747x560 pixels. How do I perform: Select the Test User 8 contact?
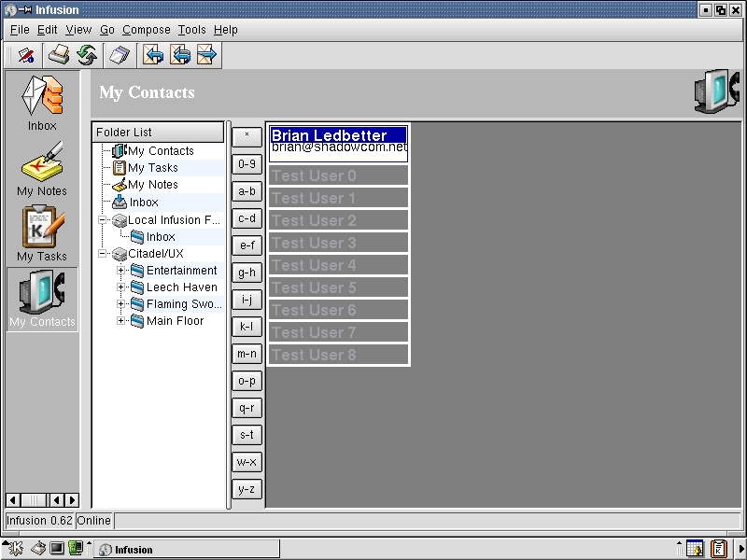pyautogui.click(x=339, y=355)
